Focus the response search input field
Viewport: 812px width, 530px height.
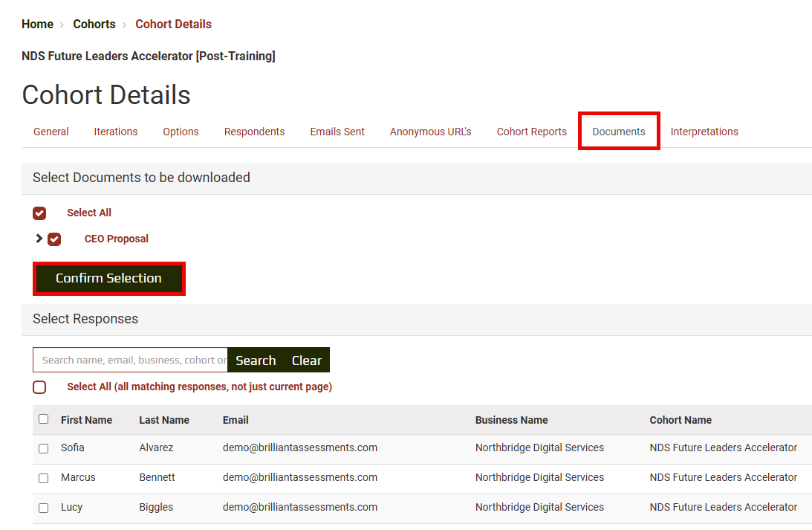click(130, 361)
